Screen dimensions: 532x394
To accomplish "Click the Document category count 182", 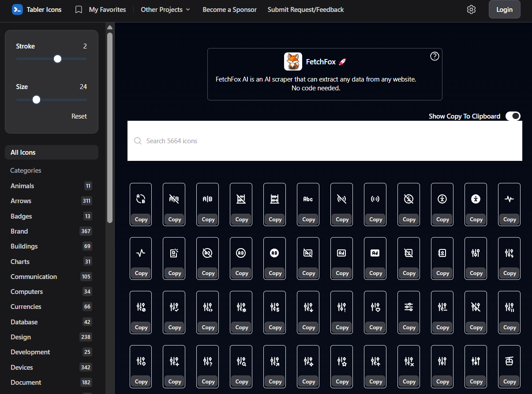I will [x=86, y=383].
